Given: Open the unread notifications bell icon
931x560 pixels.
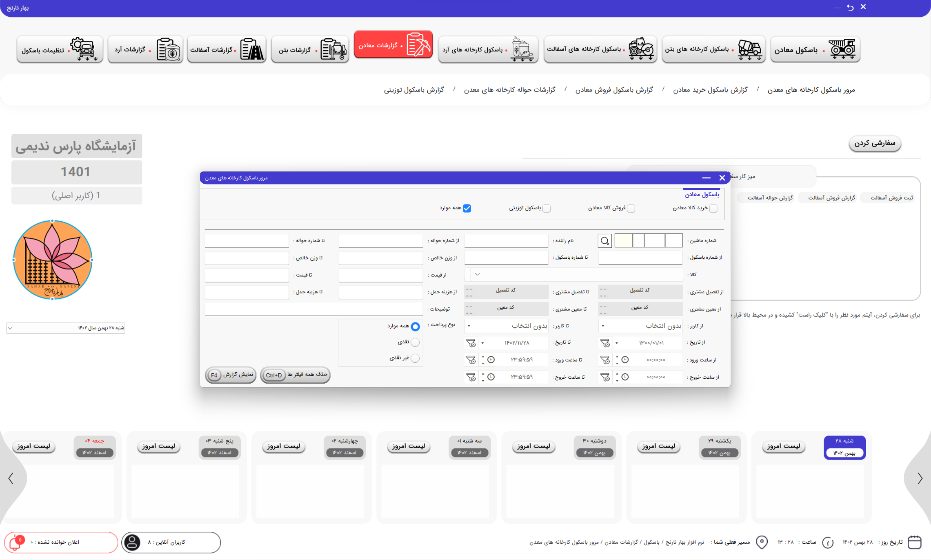Looking at the screenshot, I should point(16,543).
